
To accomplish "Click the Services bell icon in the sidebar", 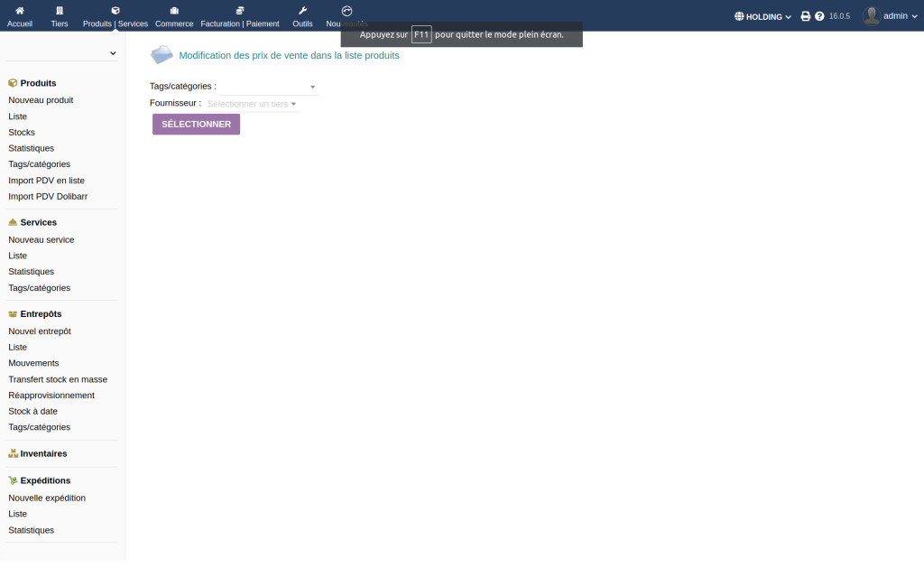I will point(13,222).
